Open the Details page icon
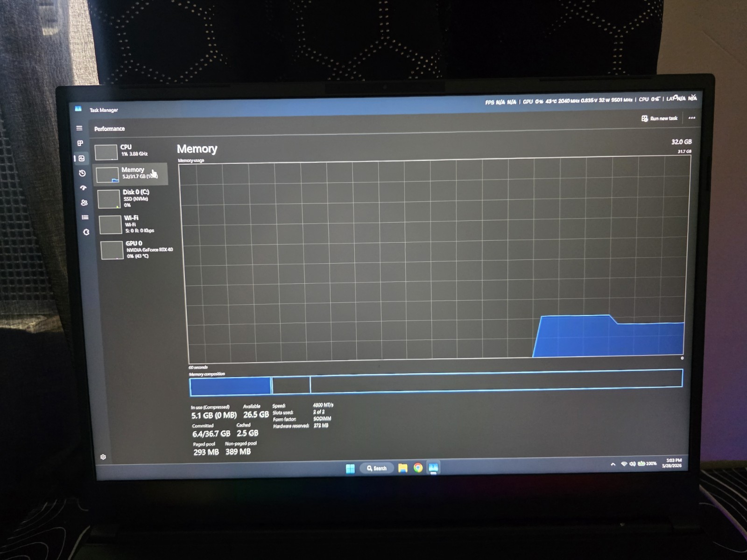The width and height of the screenshot is (747, 560). (85, 217)
